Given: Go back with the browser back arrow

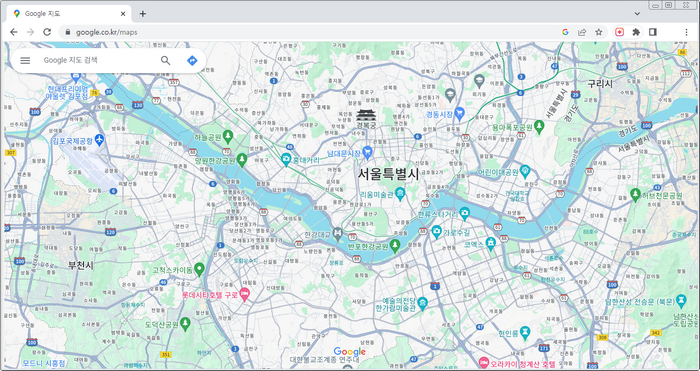Looking at the screenshot, I should (13, 32).
